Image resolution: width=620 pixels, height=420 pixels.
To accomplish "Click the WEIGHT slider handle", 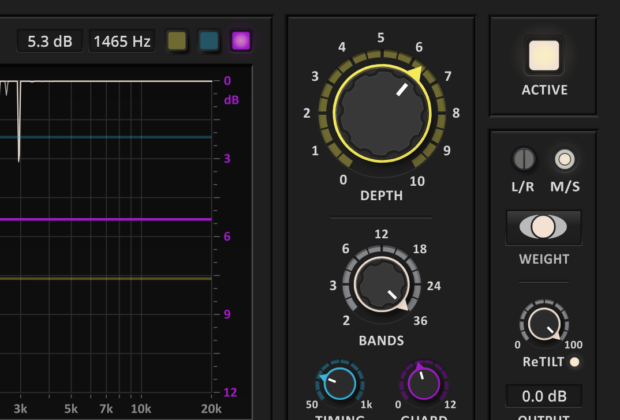I will 543,227.
